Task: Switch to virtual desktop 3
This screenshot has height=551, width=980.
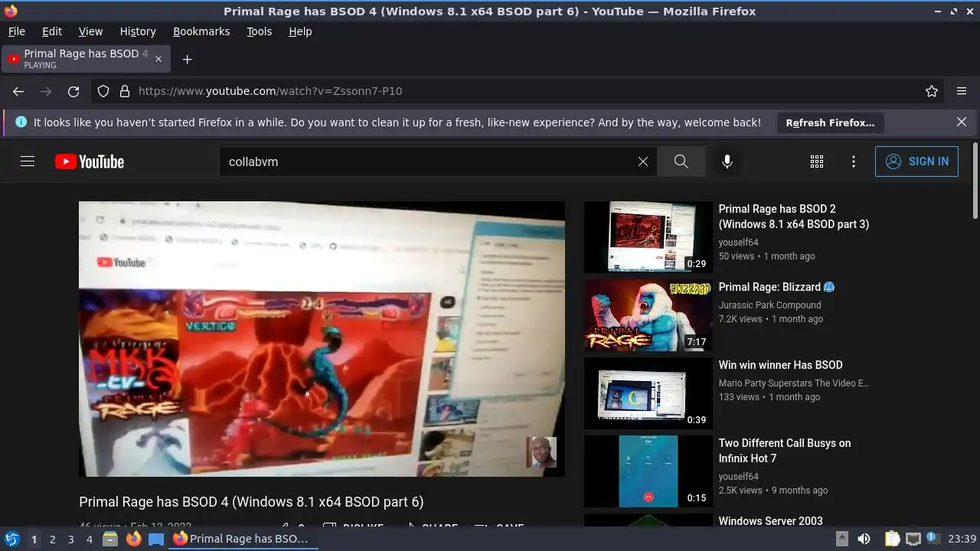Action: (70, 539)
